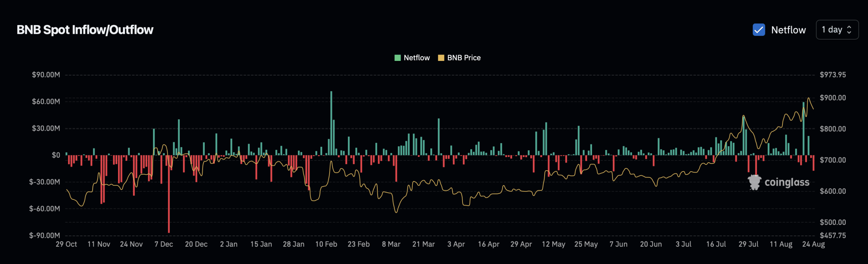This screenshot has width=868, height=264.
Task: Toggle the Netflow series via legend text
Action: 417,58
